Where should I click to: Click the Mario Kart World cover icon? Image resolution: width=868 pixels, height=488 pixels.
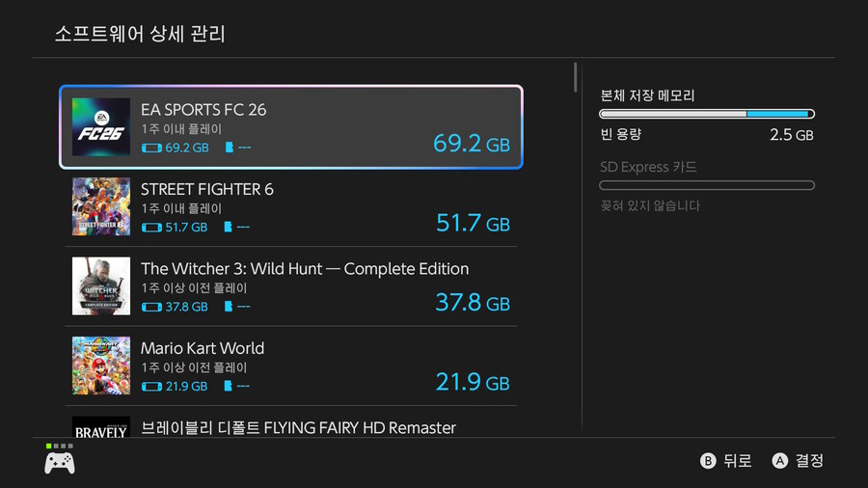point(101,365)
